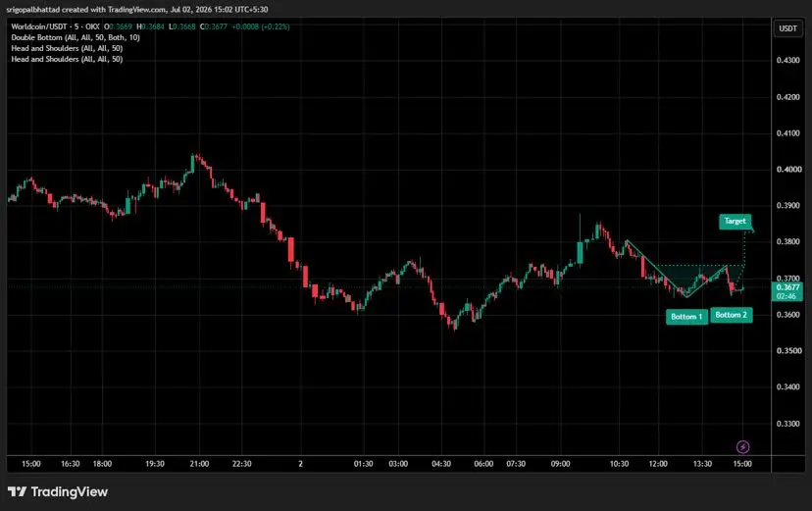Select the Double Bottom indicator legend
Image resolution: width=812 pixels, height=511 pixels.
point(76,37)
